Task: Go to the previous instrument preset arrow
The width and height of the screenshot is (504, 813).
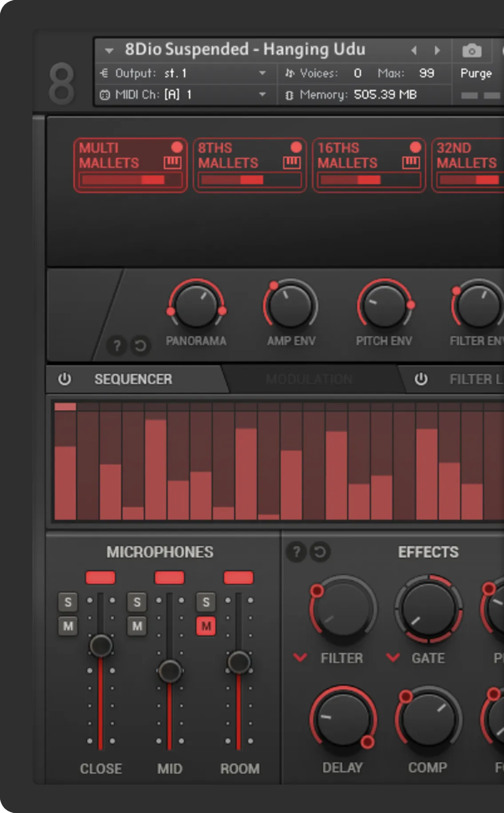Action: pos(414,50)
